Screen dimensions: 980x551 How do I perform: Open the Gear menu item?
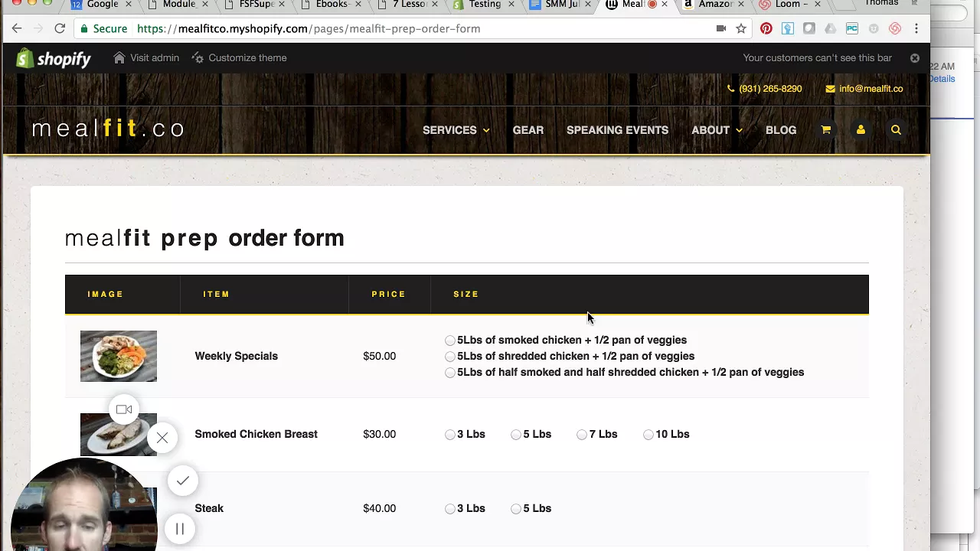528,130
